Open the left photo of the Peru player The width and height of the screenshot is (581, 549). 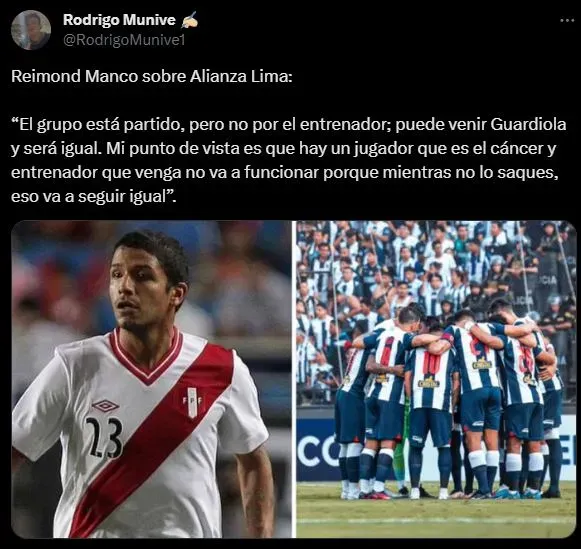151,379
